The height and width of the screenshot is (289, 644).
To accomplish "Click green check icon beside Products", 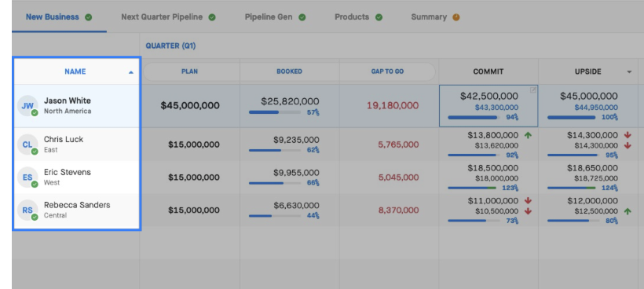I will [379, 17].
